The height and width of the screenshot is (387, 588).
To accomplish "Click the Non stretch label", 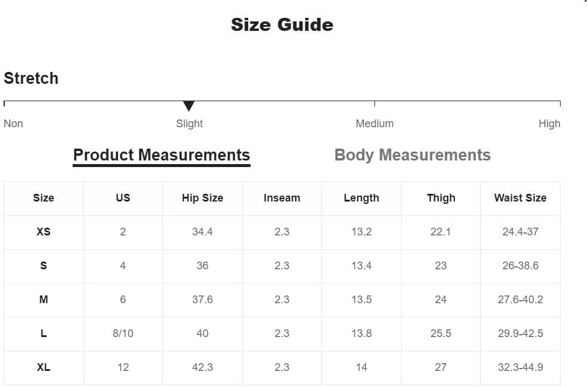I will pyautogui.click(x=14, y=124).
